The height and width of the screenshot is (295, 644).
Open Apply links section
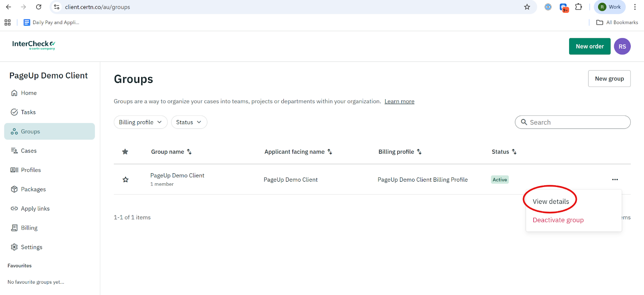click(x=35, y=209)
